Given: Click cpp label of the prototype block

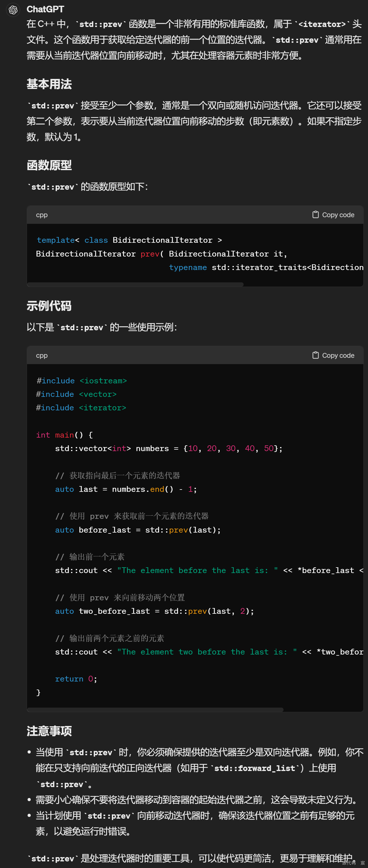Looking at the screenshot, I should 42,215.
